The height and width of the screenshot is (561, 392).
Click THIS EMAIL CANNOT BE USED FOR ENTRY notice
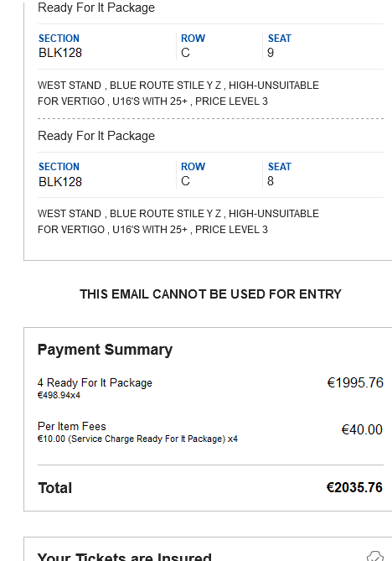[x=210, y=294]
